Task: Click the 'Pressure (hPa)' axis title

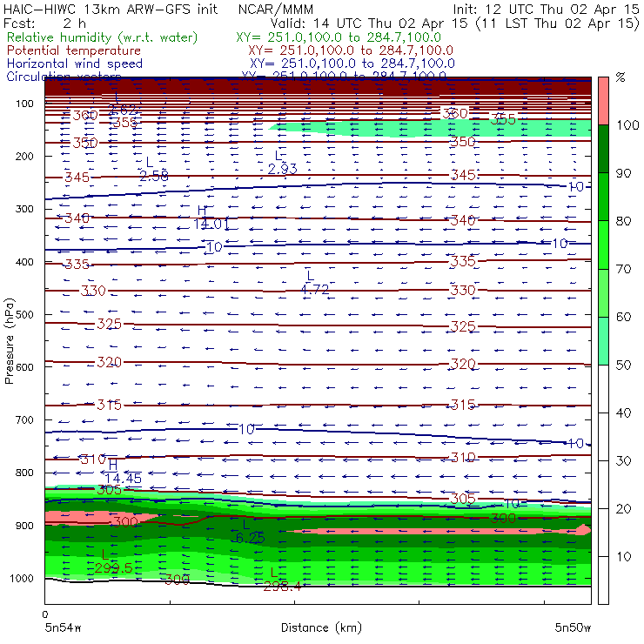Action: [9, 340]
